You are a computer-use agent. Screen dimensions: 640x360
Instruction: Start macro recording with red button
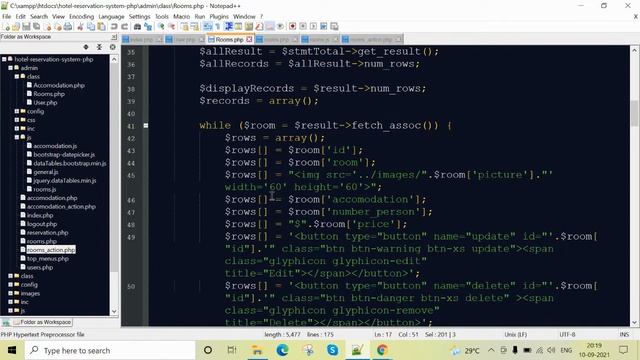(x=292, y=27)
